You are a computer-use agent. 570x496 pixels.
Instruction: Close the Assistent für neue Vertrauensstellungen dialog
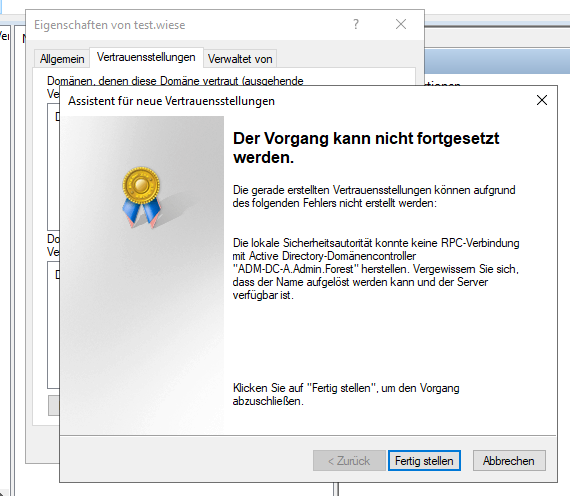click(x=542, y=100)
